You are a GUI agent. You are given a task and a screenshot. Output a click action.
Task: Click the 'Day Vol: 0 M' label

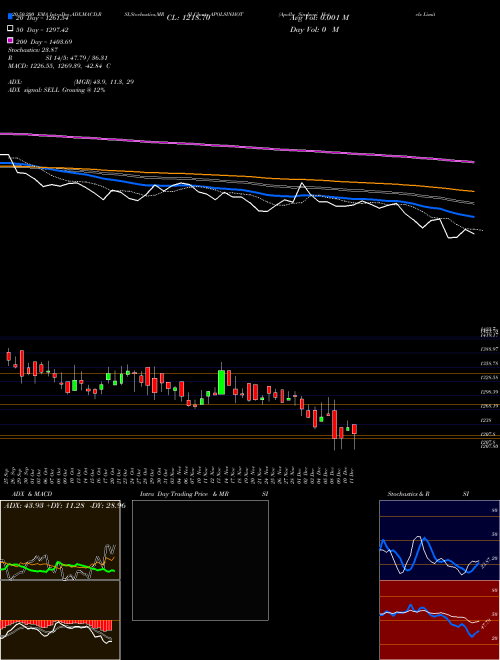pos(314,29)
